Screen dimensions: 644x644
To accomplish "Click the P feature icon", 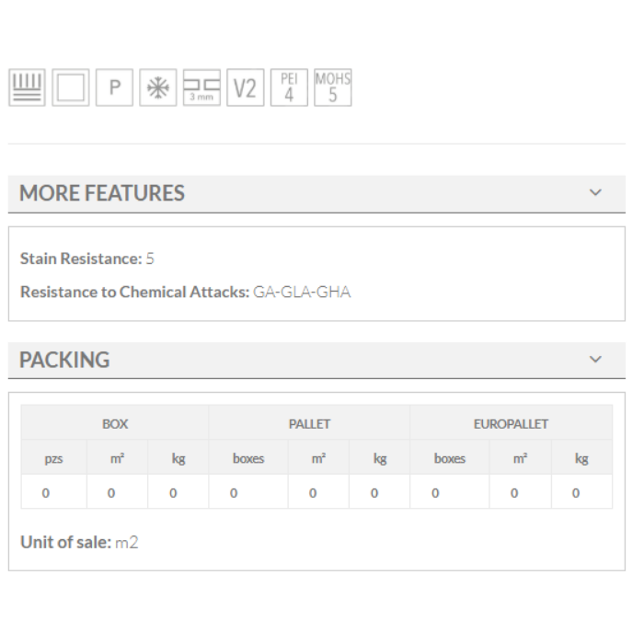I will coord(114,88).
